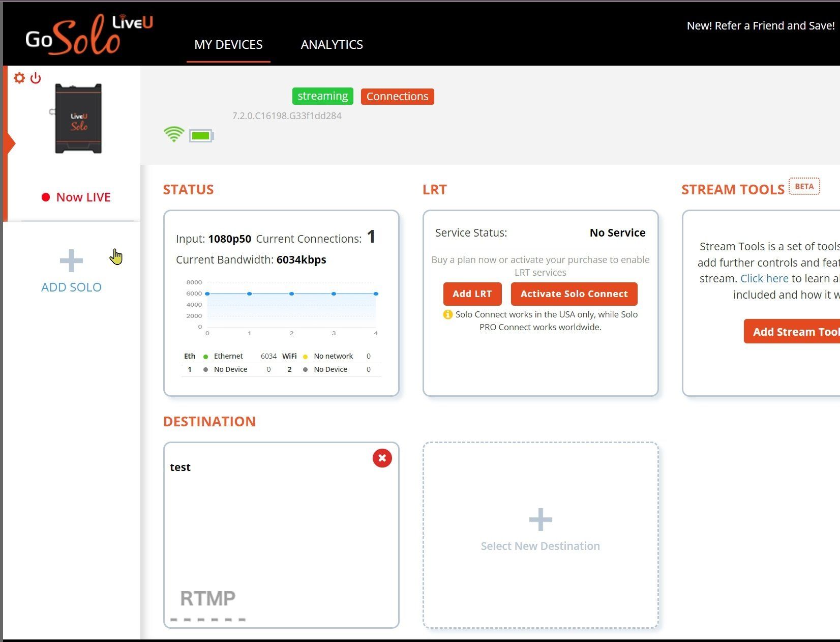
Task: Click the gray status dot in modem row 1
Action: (x=205, y=370)
